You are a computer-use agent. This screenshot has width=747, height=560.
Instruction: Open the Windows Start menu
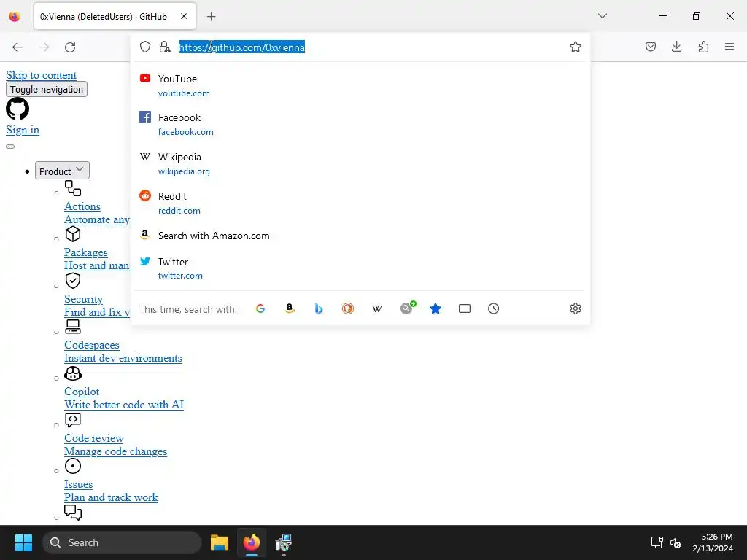[x=23, y=542]
